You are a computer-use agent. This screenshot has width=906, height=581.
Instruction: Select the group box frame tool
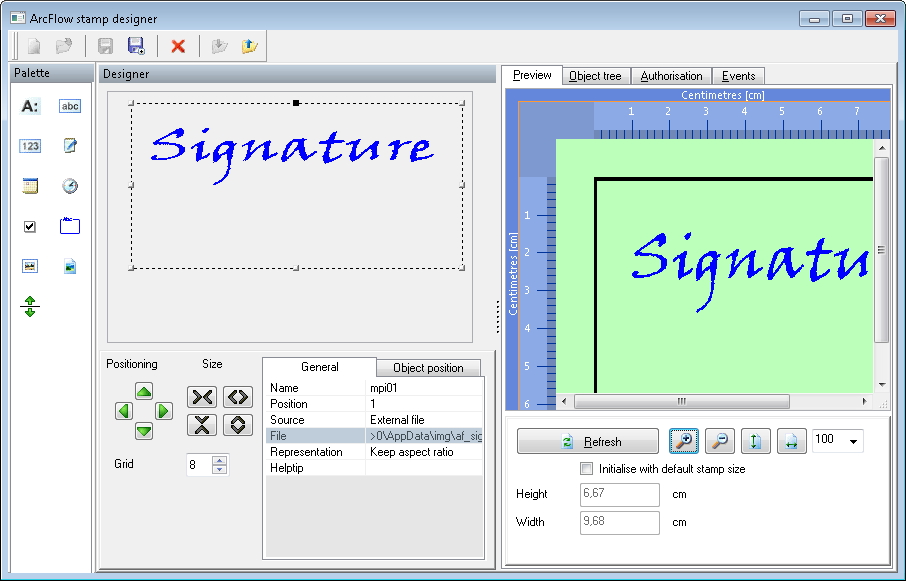pyautogui.click(x=70, y=226)
